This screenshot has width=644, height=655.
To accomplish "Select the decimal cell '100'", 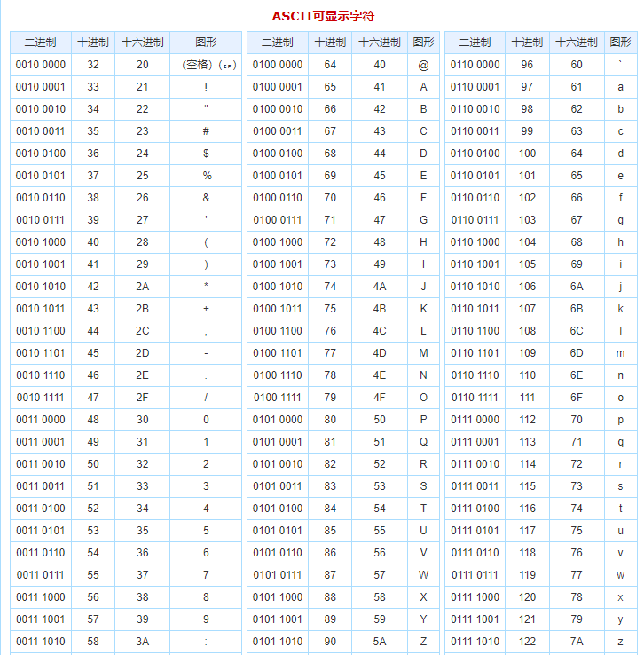I will (x=527, y=154).
